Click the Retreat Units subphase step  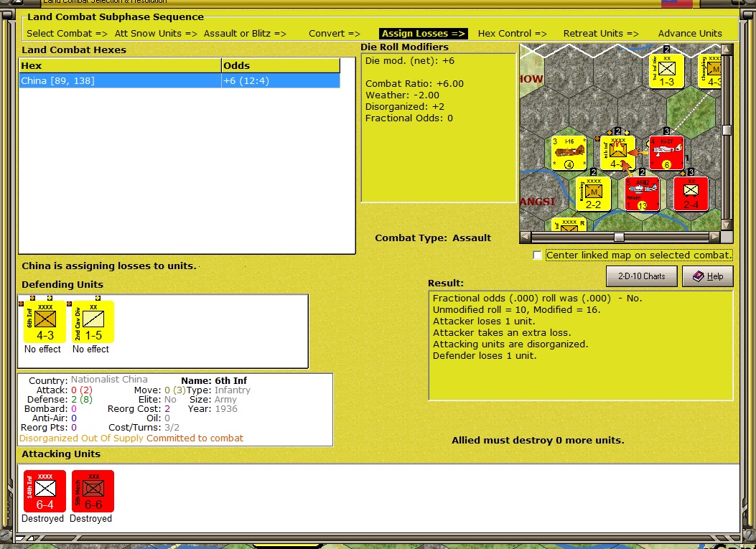[601, 33]
